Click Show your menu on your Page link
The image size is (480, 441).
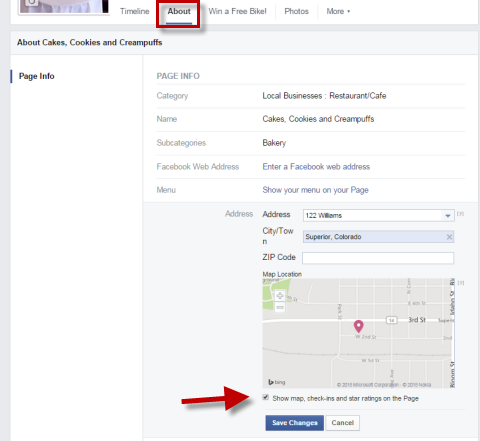(315, 190)
